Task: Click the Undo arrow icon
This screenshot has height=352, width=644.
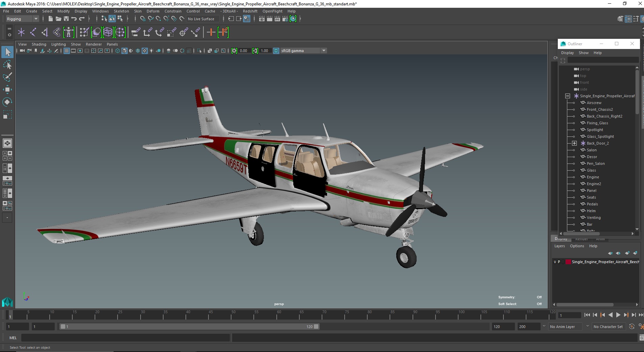Action: coord(74,19)
